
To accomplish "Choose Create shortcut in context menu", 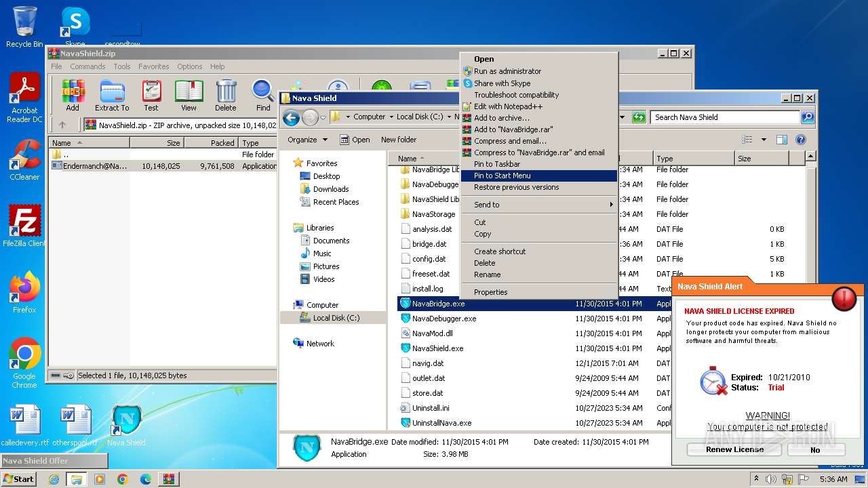I will [x=539, y=251].
